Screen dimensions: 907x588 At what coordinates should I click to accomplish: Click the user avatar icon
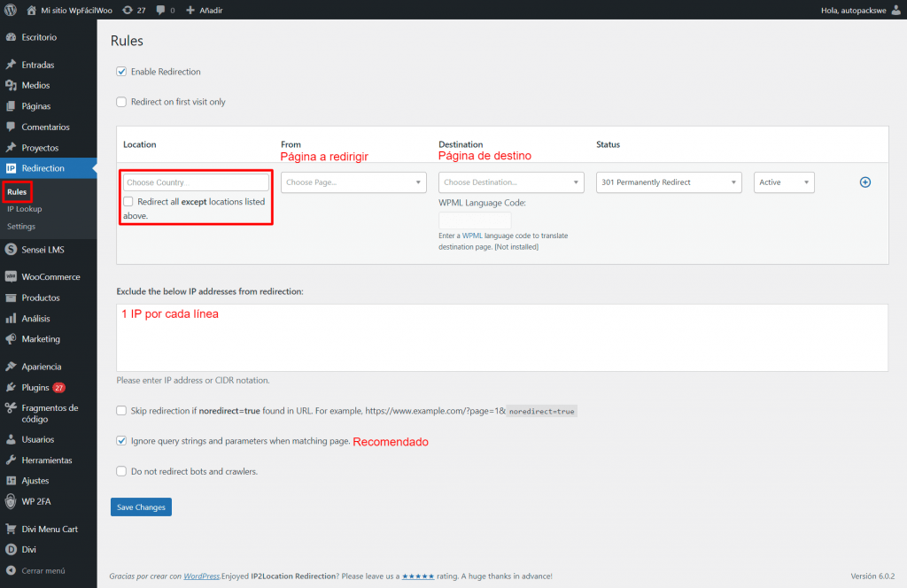tap(896, 10)
